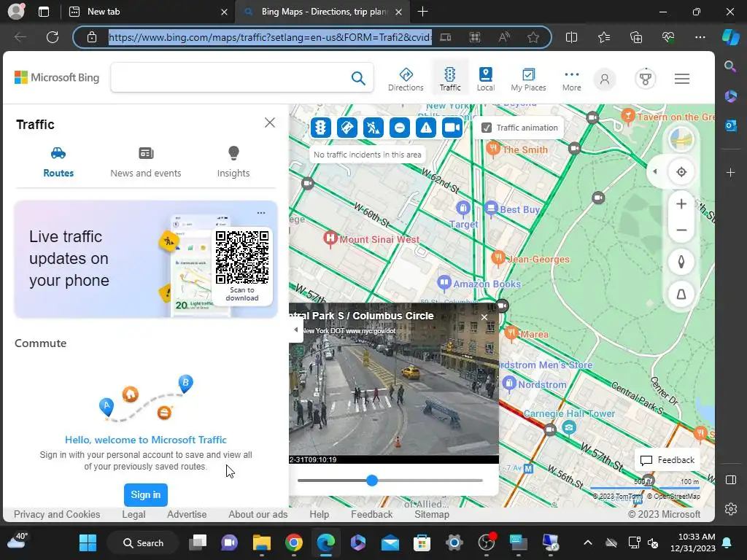Click Nordstrom store marker
The image size is (747, 560).
(509, 383)
